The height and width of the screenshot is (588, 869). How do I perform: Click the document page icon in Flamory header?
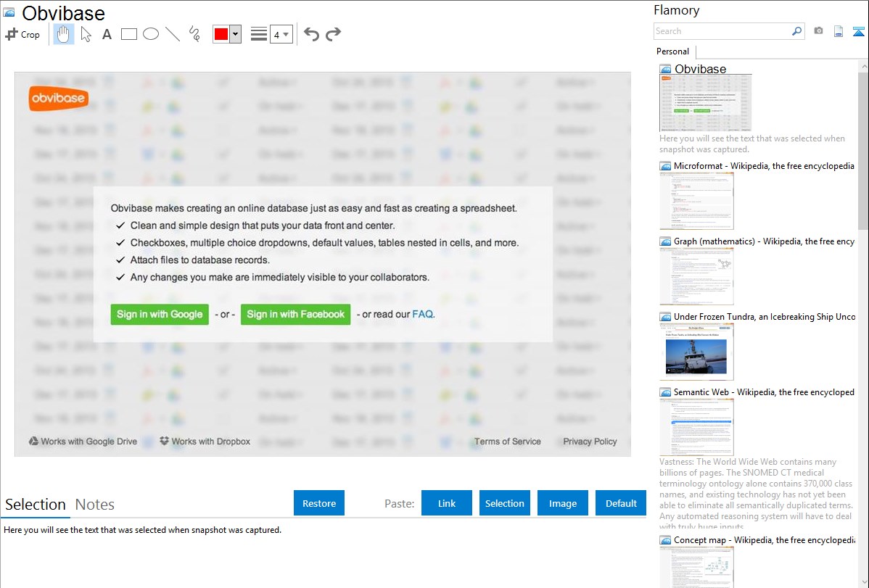coord(839,31)
